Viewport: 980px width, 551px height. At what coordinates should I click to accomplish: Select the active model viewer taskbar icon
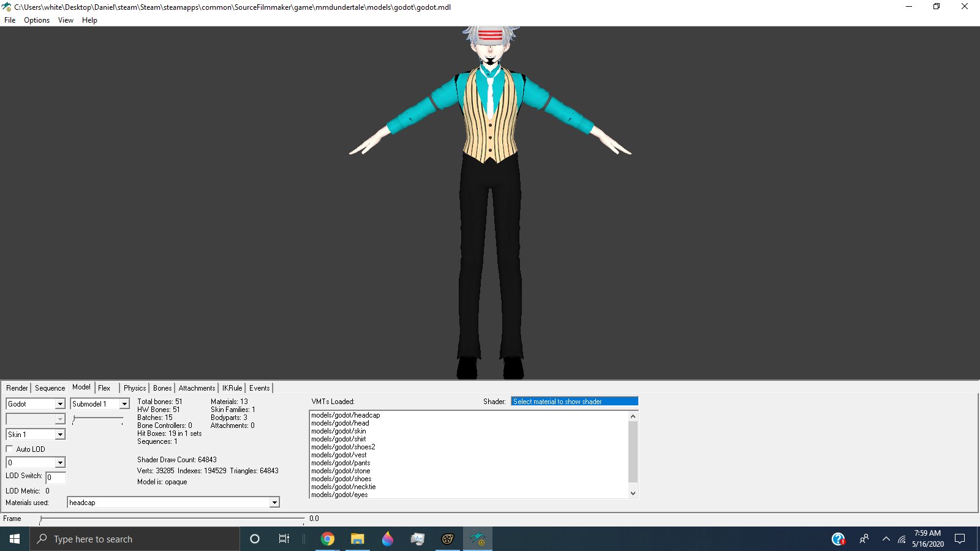478,539
